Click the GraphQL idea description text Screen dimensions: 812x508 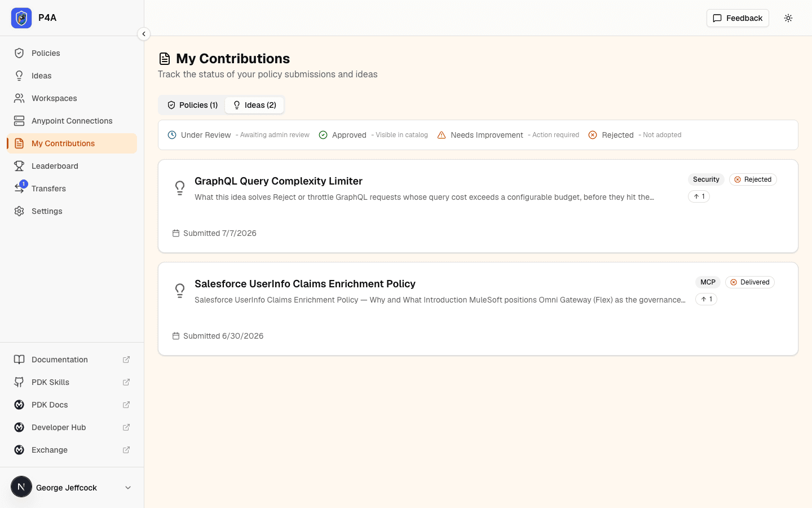(x=424, y=197)
